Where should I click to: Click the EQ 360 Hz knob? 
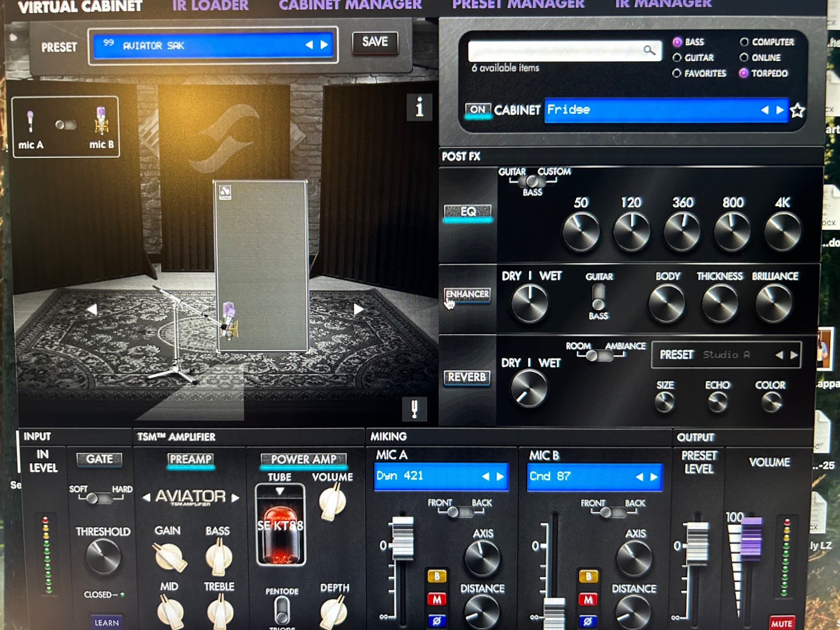682,232
